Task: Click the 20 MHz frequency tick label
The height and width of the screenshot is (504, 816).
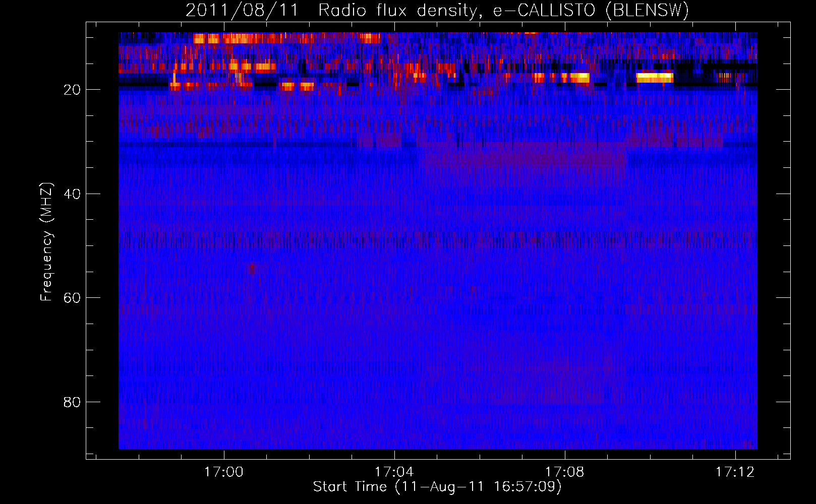Action: click(x=72, y=90)
